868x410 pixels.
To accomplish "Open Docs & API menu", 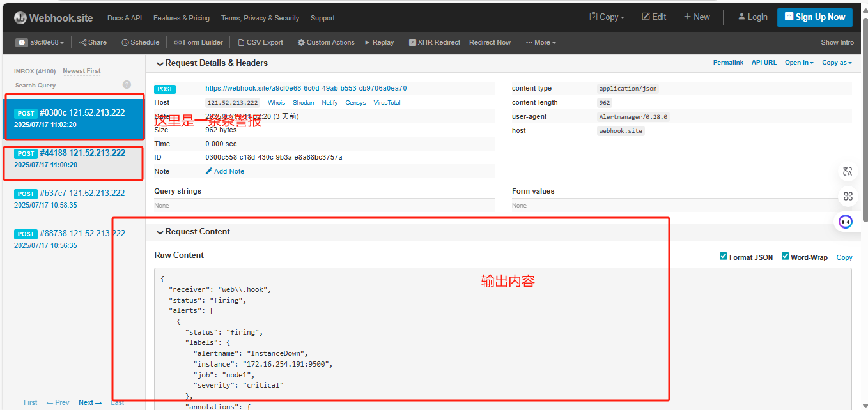I will (x=125, y=18).
